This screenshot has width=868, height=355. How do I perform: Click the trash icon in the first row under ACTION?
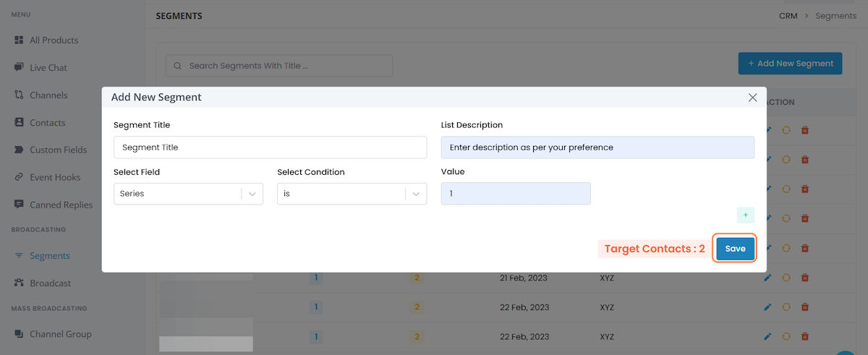805,130
